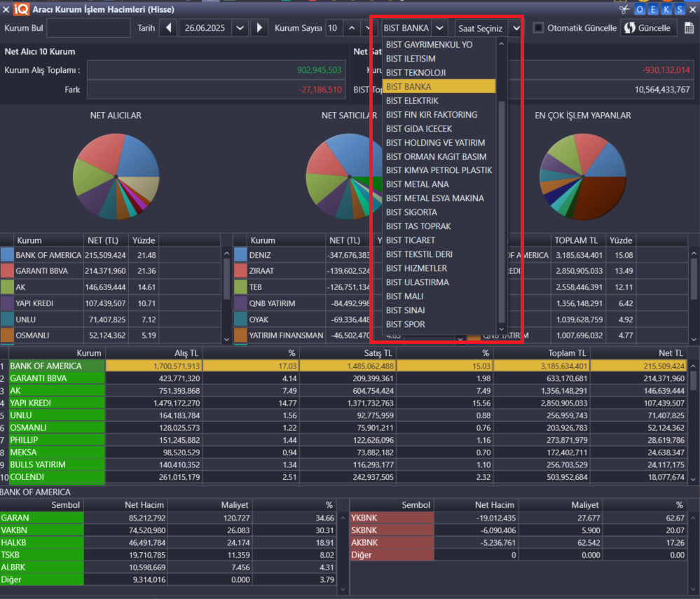Click the Maliyet header above GARAN row
Viewport: 700px width, 599px height.
tap(210, 505)
